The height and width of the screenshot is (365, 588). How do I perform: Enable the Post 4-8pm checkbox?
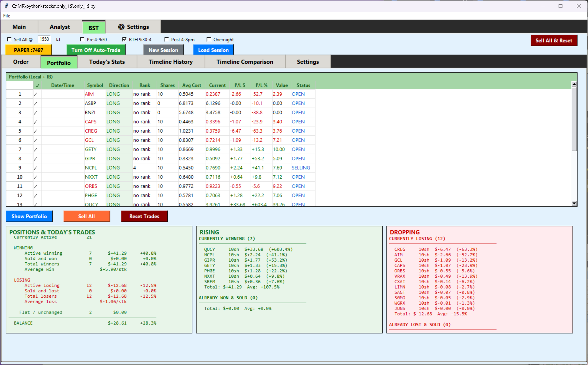point(167,39)
